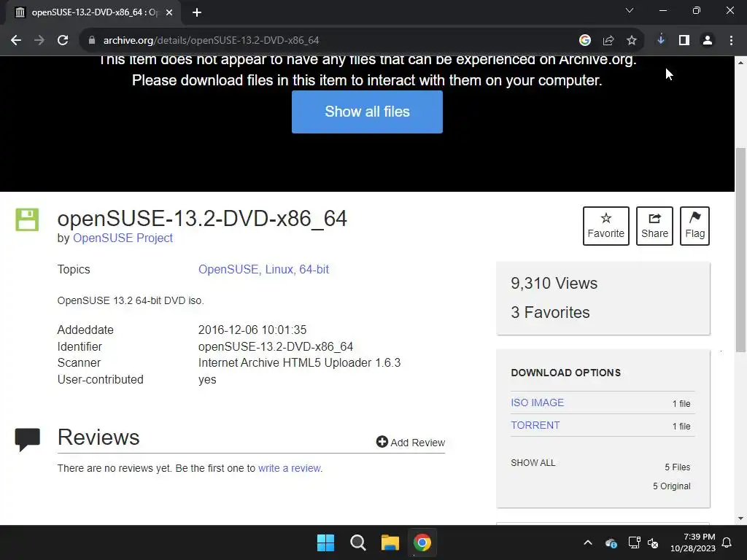Click the identifier value openSUSE-13.2-DVD-x86_64
This screenshot has width=747, height=560.
276,346
